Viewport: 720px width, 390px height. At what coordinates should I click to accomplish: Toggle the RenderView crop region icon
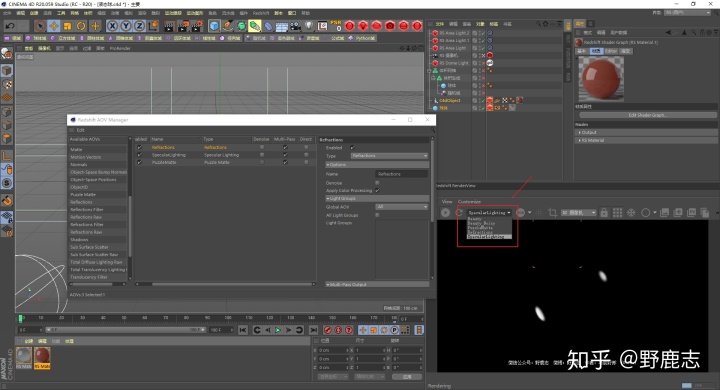pyautogui.click(x=552, y=213)
